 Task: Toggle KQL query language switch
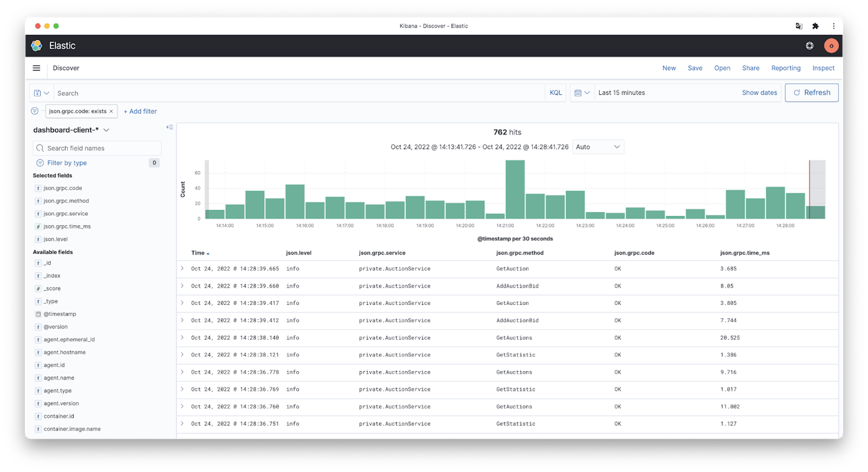pyautogui.click(x=556, y=93)
